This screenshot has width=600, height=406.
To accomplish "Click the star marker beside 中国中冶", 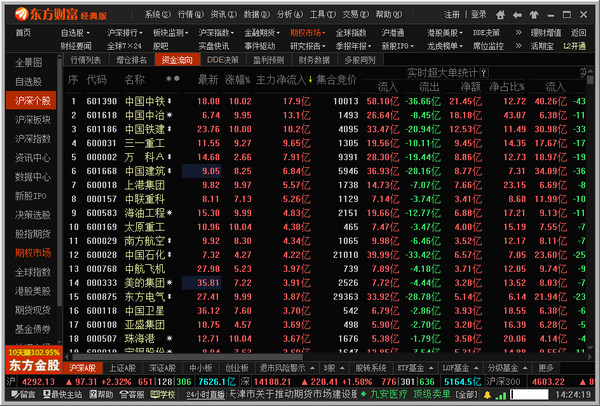I will pyautogui.click(x=170, y=115).
